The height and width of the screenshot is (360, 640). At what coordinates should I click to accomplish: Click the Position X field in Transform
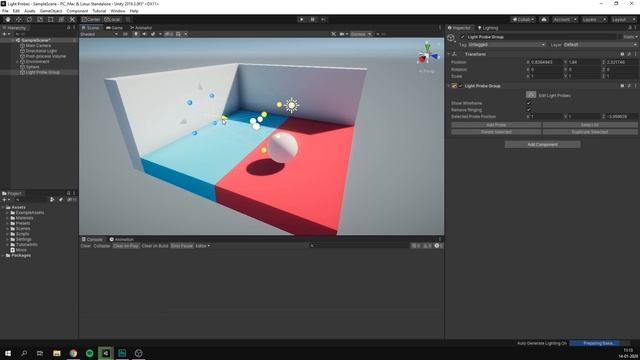pos(546,62)
